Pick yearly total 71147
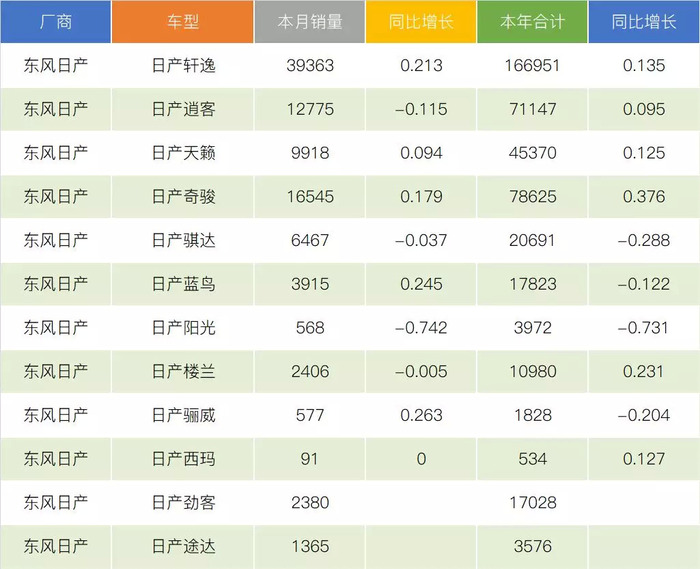The width and height of the screenshot is (700, 569). point(533,109)
